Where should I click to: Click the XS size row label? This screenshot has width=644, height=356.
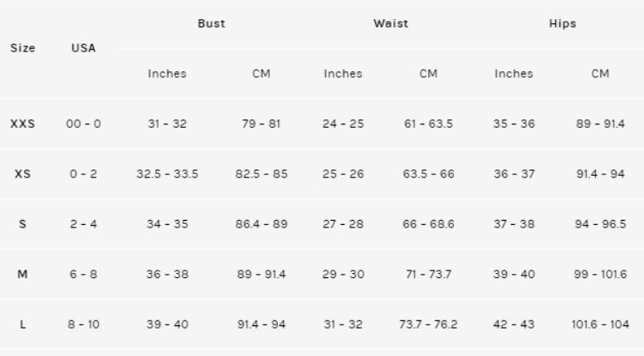pyautogui.click(x=22, y=173)
